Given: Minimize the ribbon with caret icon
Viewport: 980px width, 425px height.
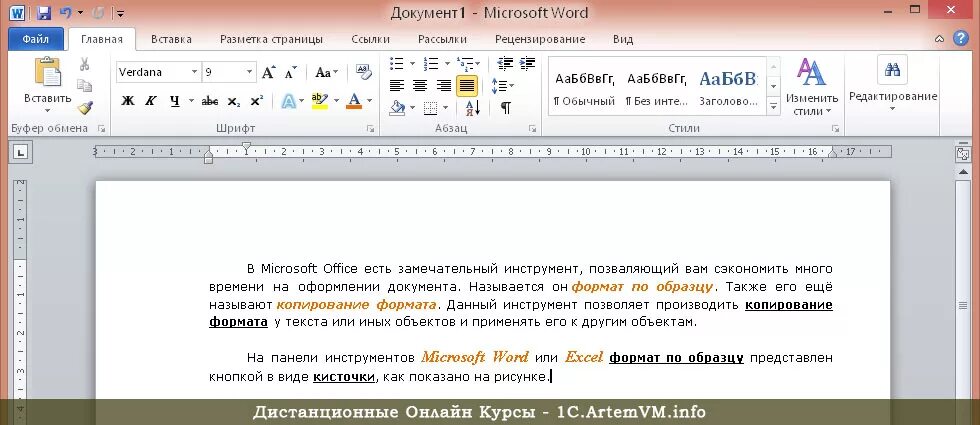Looking at the screenshot, I should (939, 39).
